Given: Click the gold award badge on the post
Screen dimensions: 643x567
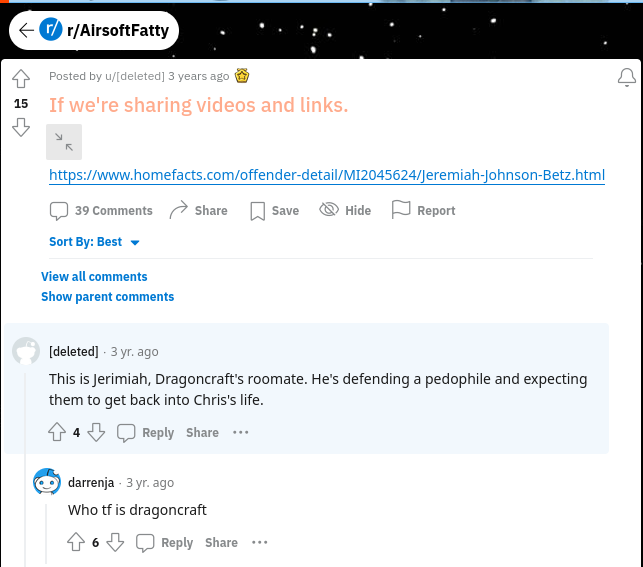Looking at the screenshot, I should point(242,76).
